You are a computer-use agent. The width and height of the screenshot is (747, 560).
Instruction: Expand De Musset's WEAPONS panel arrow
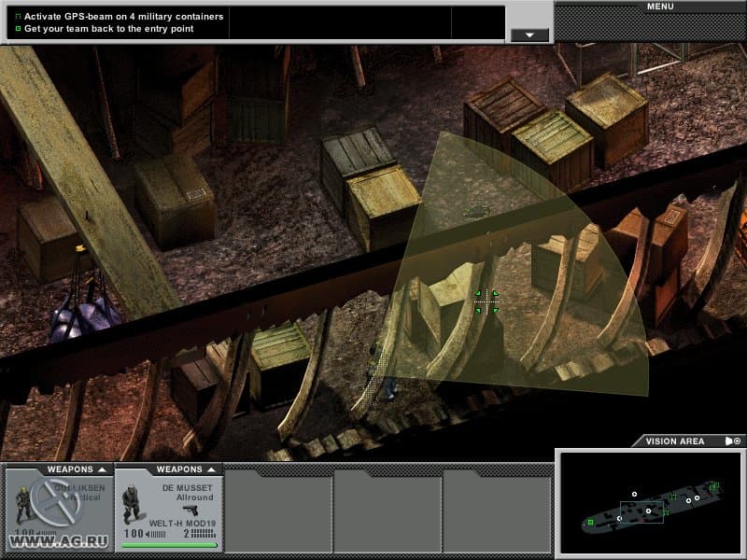[212, 469]
